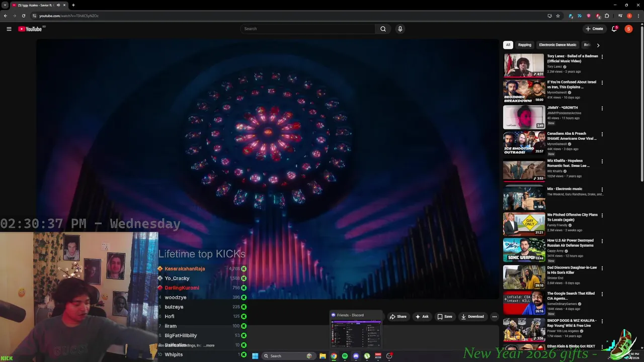Download the video

point(472,317)
